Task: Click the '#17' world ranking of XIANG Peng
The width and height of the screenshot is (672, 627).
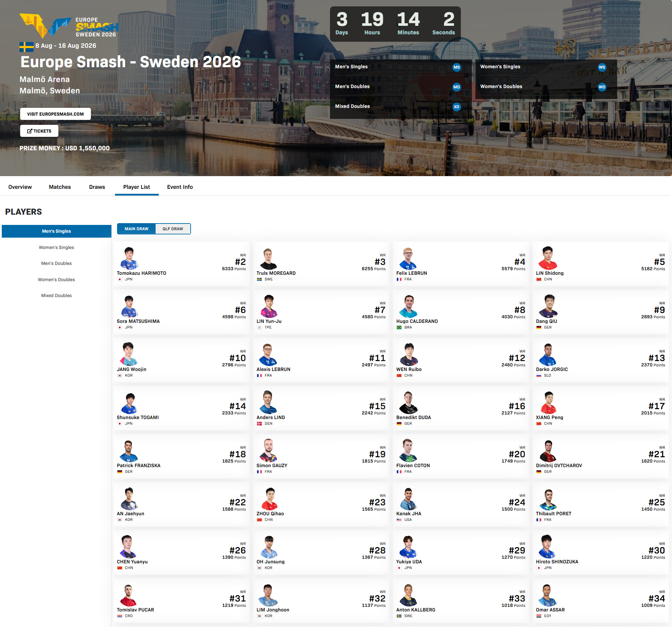Action: pos(656,406)
